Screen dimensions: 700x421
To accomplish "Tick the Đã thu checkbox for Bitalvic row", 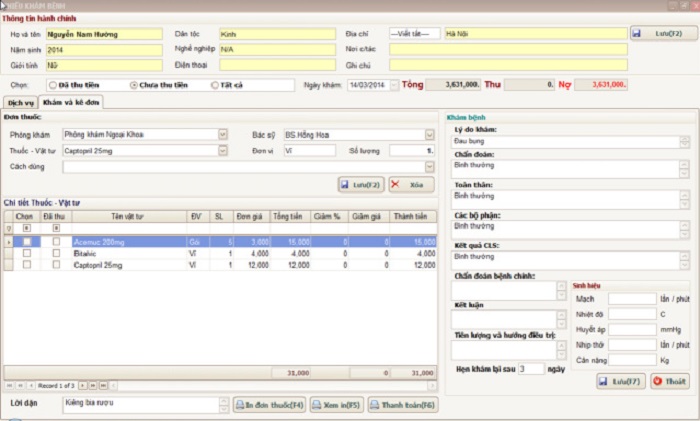I will point(56,254).
